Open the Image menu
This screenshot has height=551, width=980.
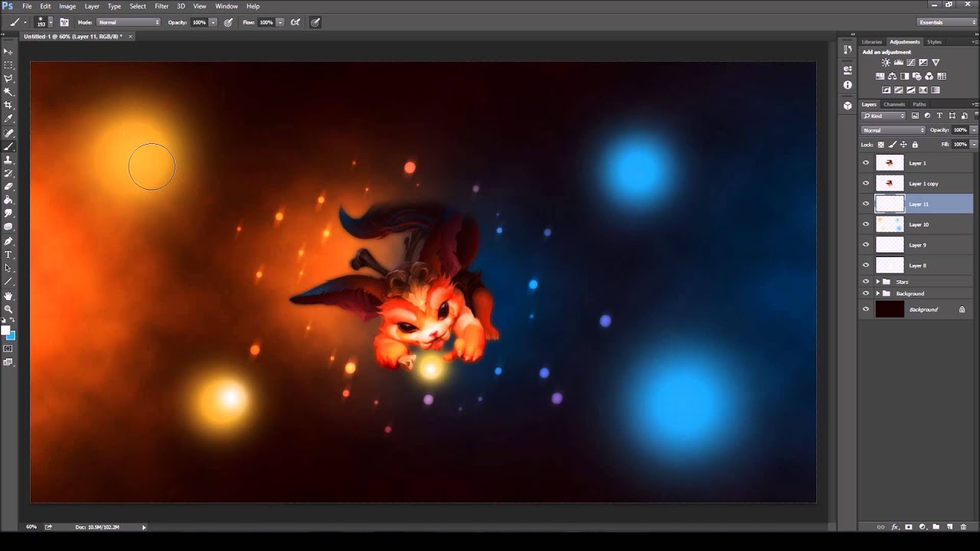click(x=67, y=6)
